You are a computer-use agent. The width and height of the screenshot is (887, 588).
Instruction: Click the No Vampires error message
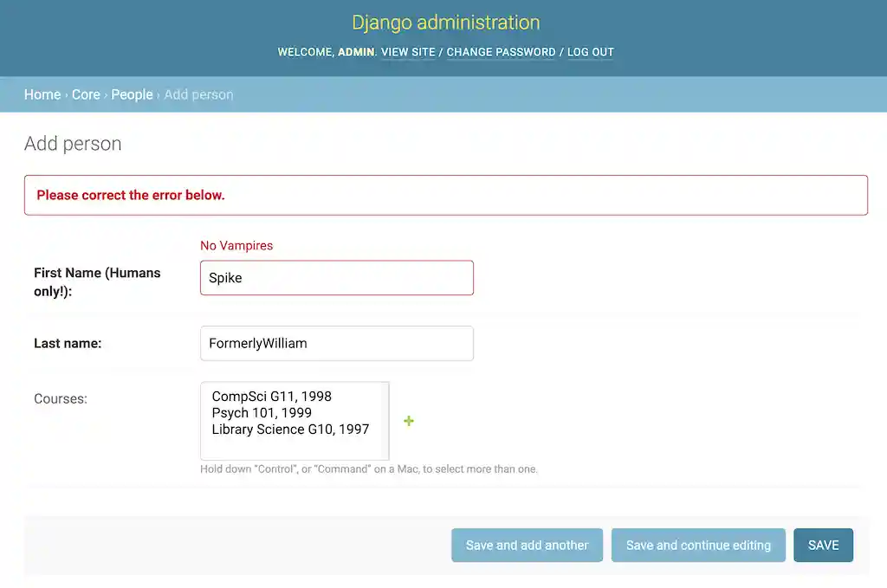pos(236,245)
